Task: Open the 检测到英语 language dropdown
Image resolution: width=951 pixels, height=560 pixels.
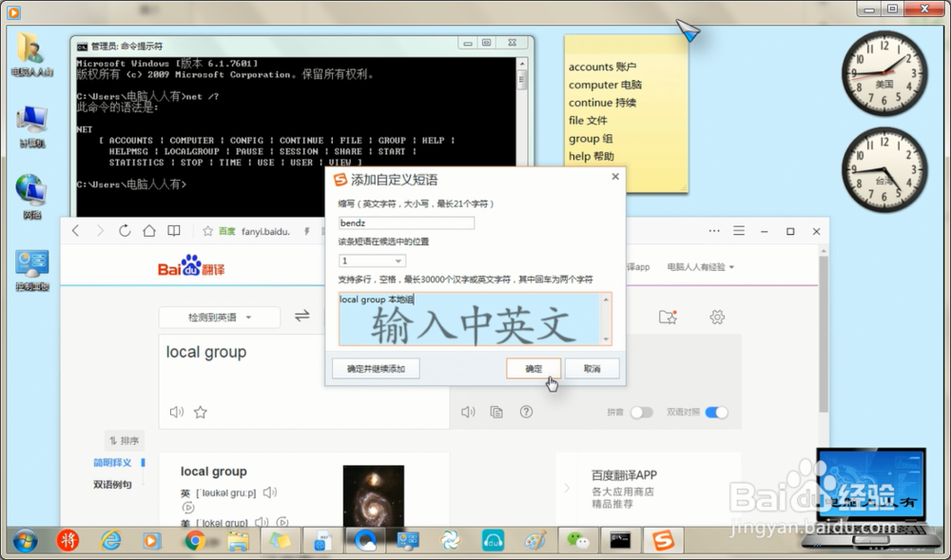Action: point(220,317)
